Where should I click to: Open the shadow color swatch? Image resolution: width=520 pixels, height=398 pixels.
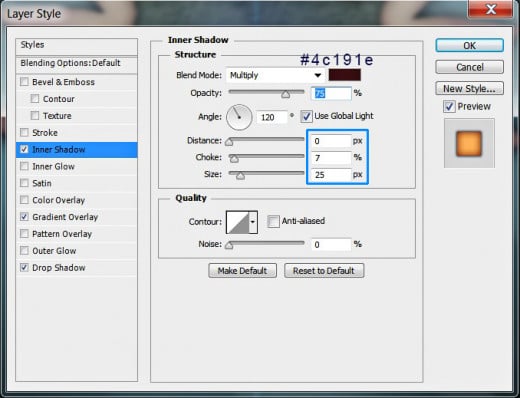[344, 75]
